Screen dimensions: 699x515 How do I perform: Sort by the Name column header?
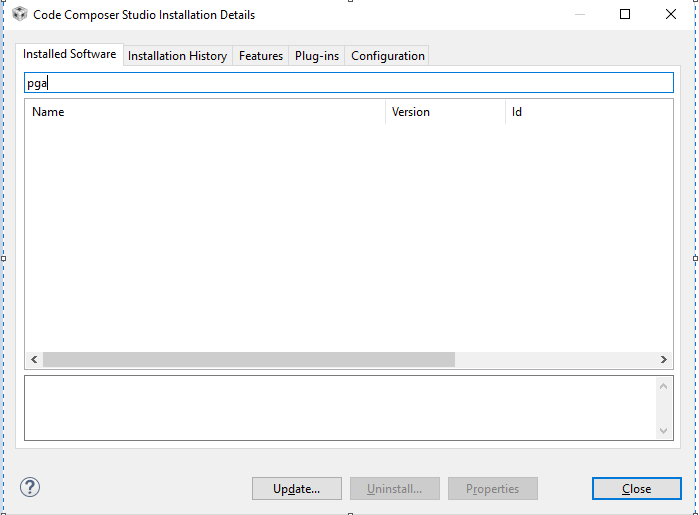click(205, 112)
